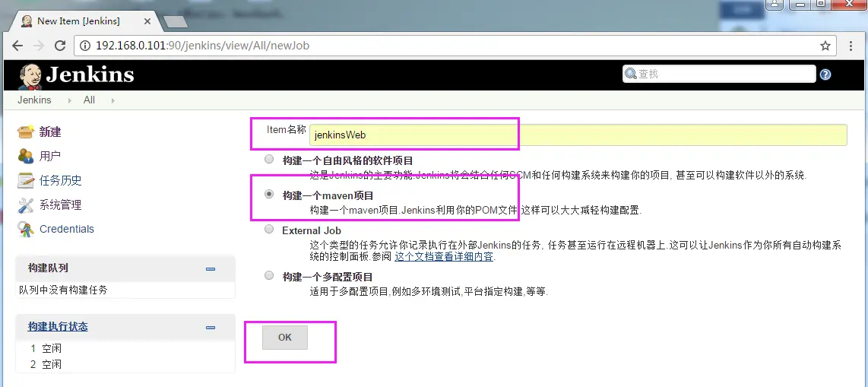
Task: Click the 用户 people icon
Action: point(26,156)
